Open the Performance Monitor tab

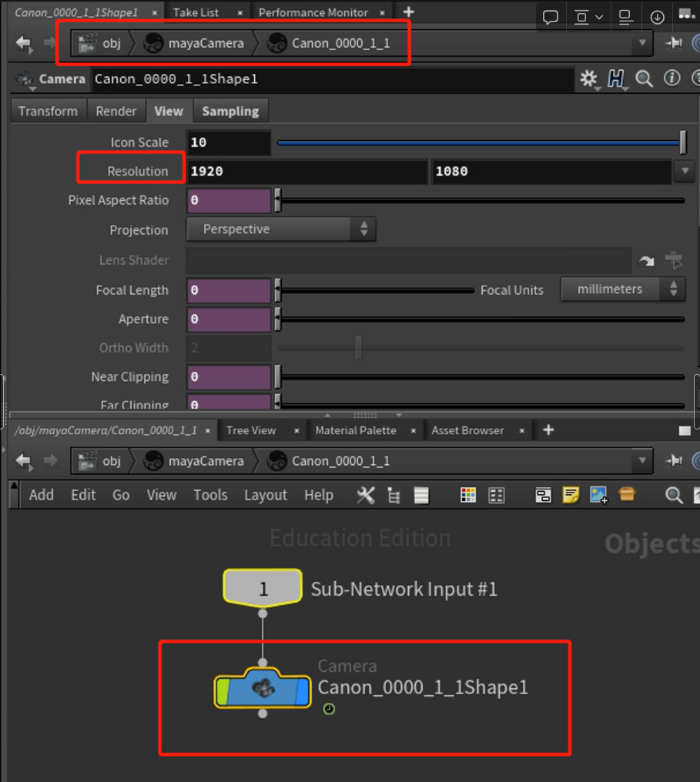[x=313, y=12]
